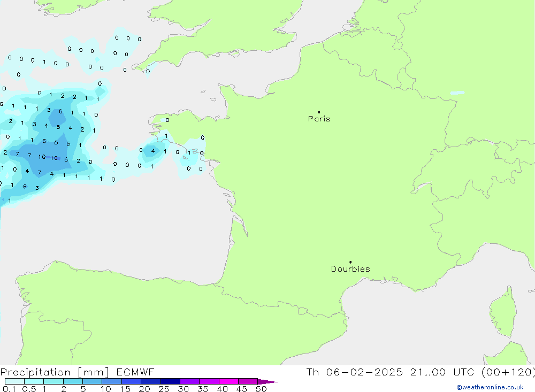
Task: Click the ECMWF model name label
Action: click(135, 372)
